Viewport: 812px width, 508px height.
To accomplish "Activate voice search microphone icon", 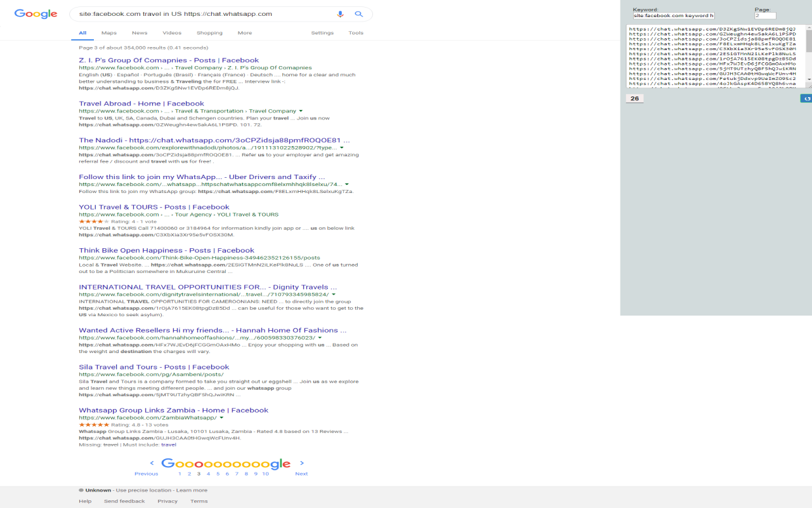I will [341, 14].
